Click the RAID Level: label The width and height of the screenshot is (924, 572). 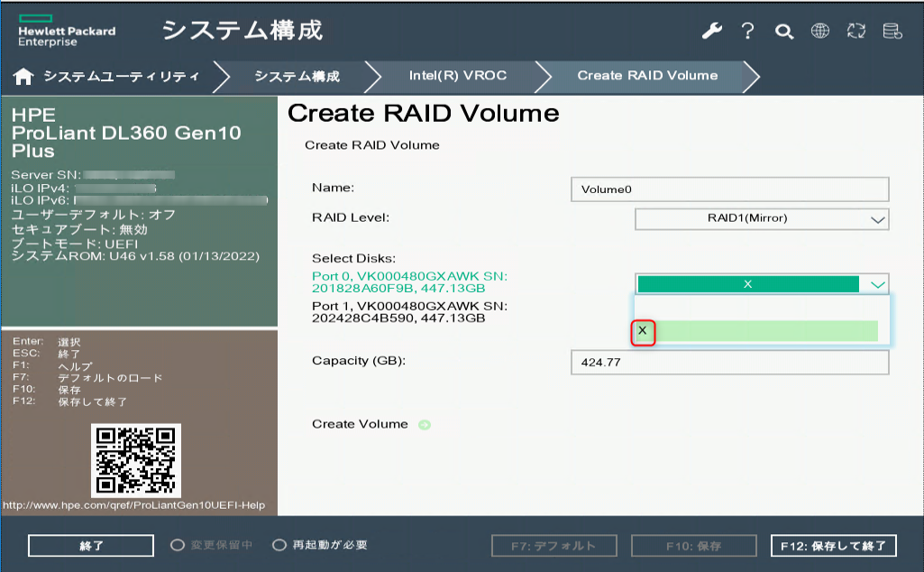pos(351,217)
